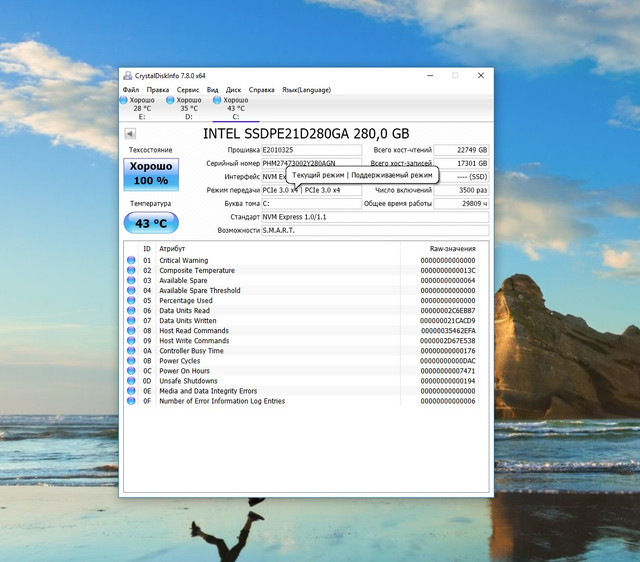Minimize the CrystalDiskInfo window
This screenshot has height=562, width=640.
point(430,76)
